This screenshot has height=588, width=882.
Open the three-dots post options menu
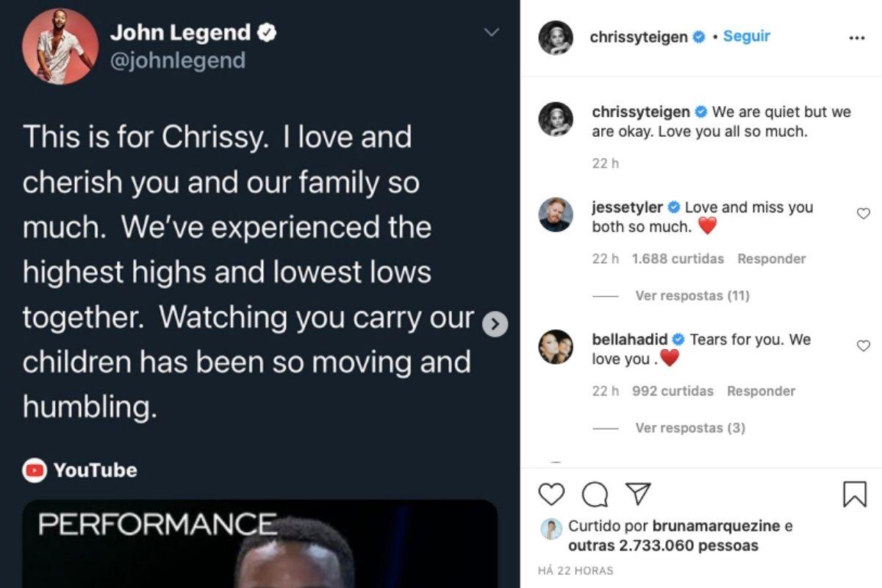click(856, 38)
